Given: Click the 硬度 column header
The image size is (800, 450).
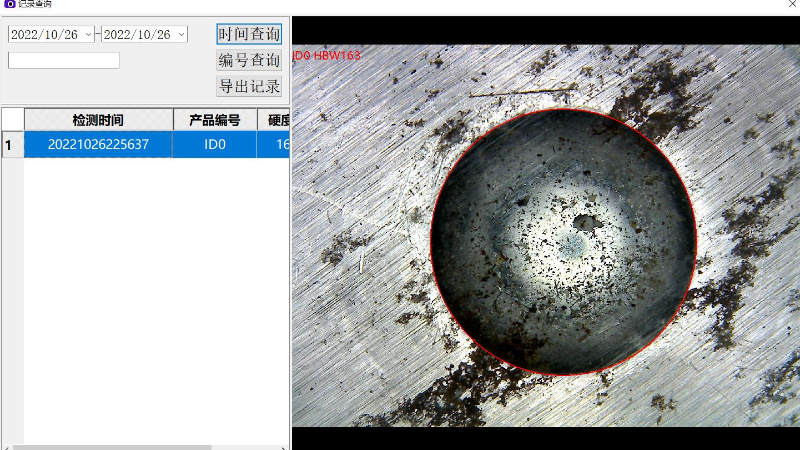Looking at the screenshot, I should click(276, 120).
